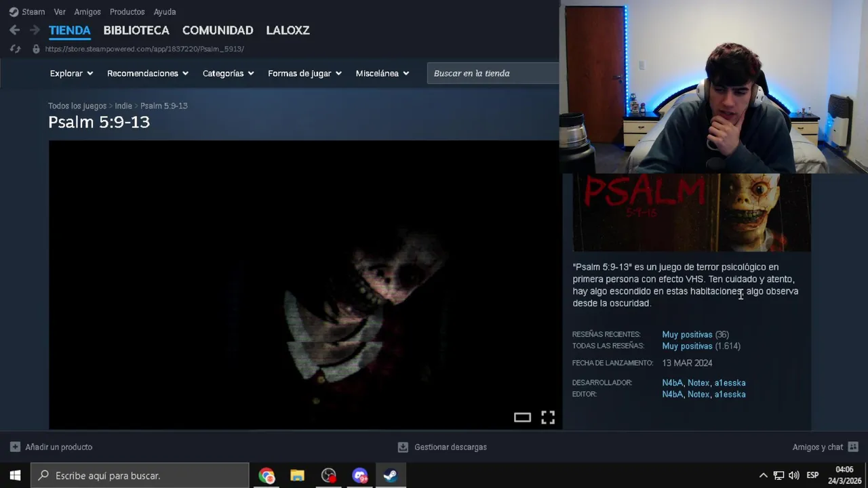Screen dimensions: 868x488
Task: Open the OBS taskbar icon
Action: [x=328, y=476]
